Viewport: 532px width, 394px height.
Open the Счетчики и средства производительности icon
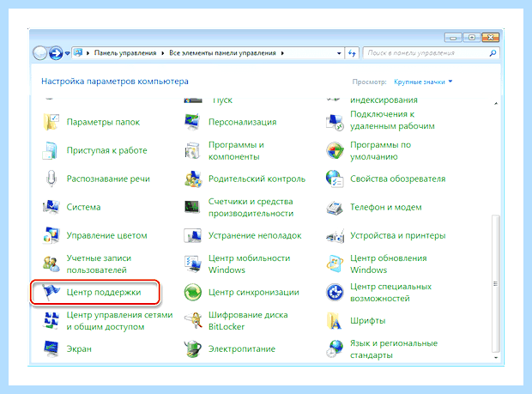pyautogui.click(x=192, y=207)
